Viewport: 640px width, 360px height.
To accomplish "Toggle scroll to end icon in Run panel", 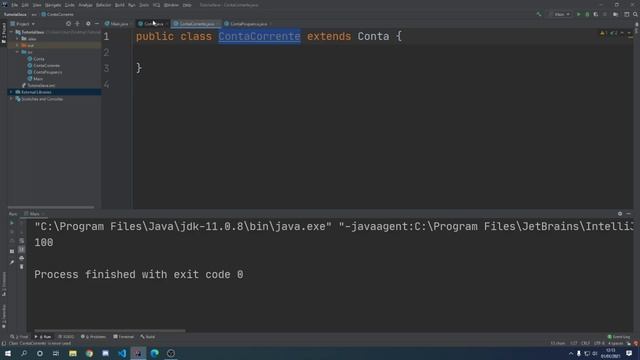I will [22, 249].
